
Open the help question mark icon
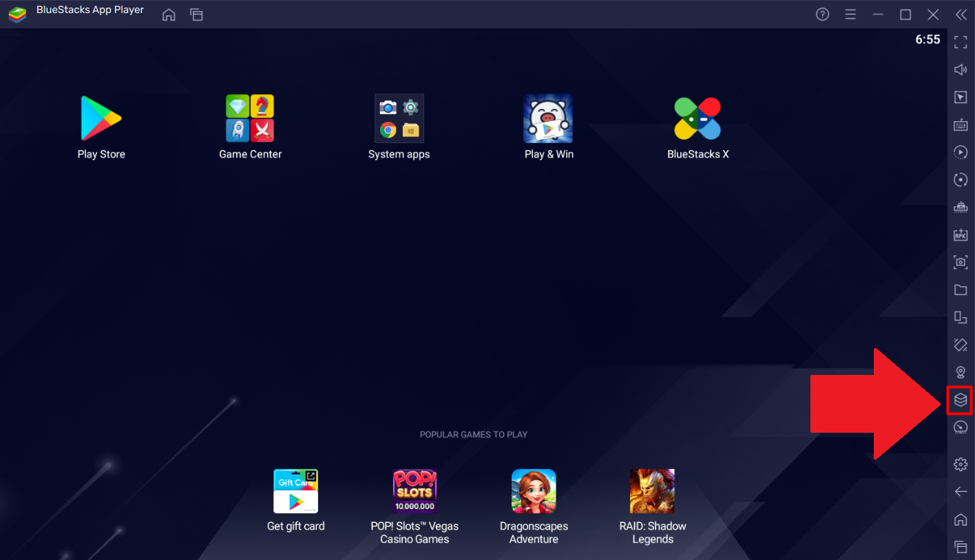click(822, 14)
